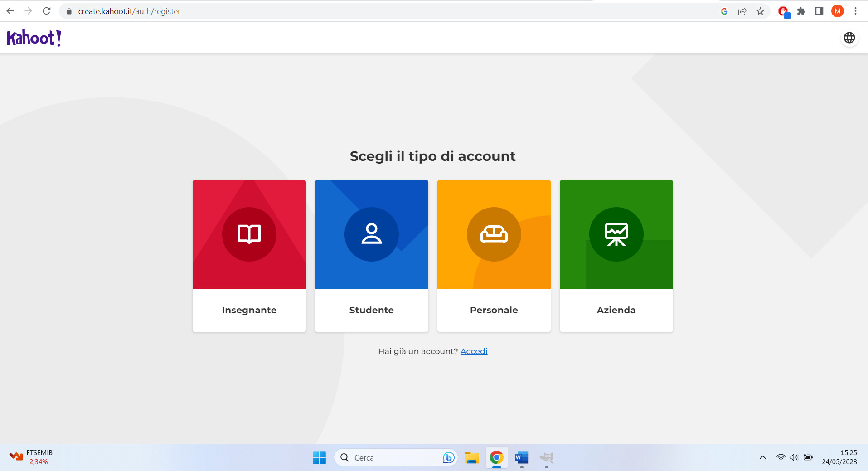Click the Personale sofa icon
The image size is (868, 471).
pyautogui.click(x=494, y=234)
